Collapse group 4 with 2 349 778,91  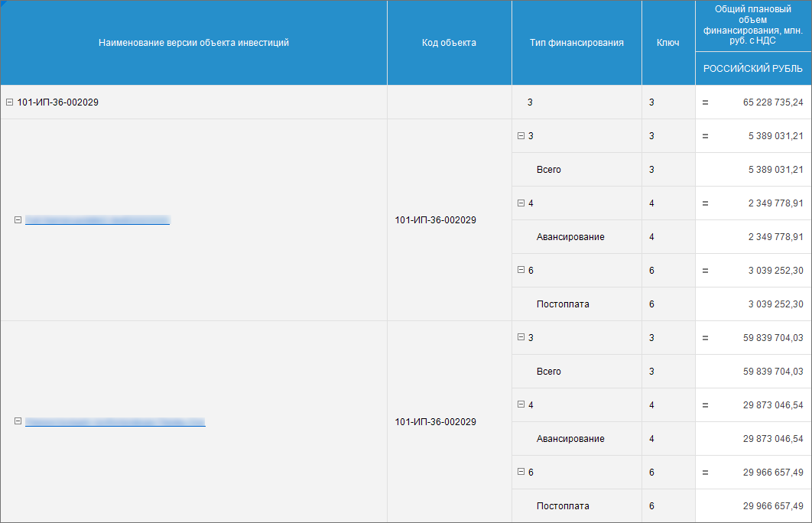point(521,203)
